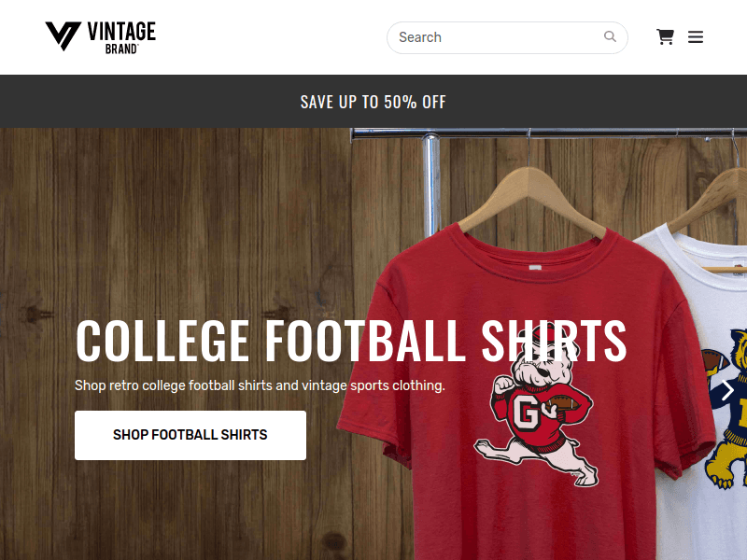
Task: Click the College Football Shirts headline
Action: tap(350, 341)
